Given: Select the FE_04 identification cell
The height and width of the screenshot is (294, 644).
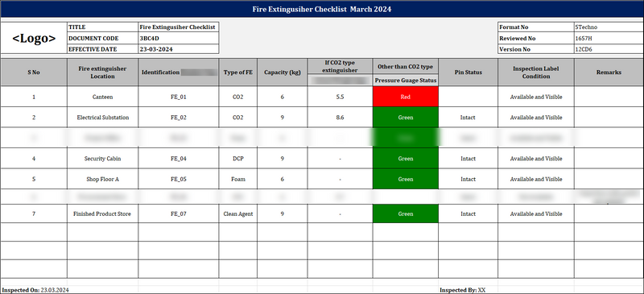Looking at the screenshot, I should [179, 159].
